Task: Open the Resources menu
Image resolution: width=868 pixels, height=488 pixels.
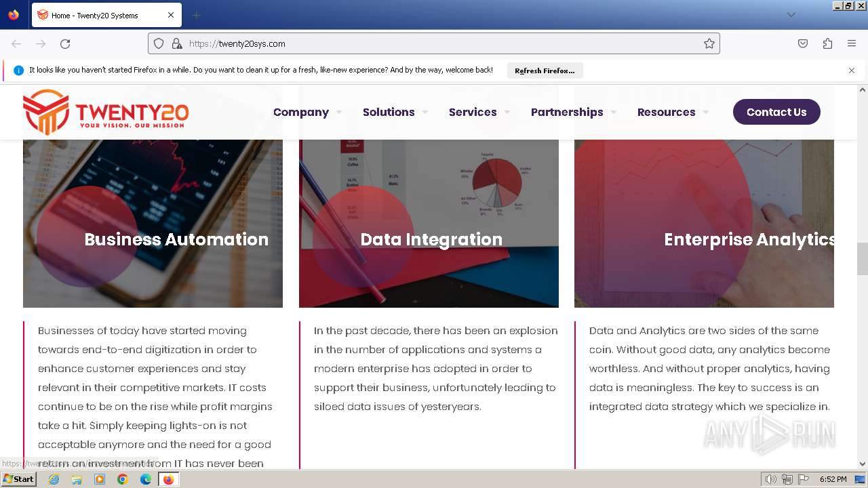Action: coord(666,113)
